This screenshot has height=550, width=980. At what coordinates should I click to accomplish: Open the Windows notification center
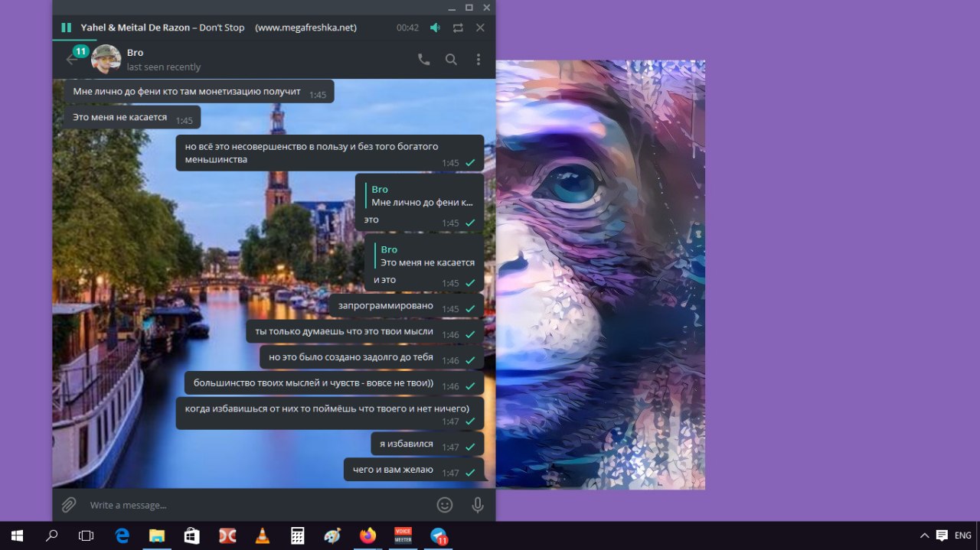[942, 535]
